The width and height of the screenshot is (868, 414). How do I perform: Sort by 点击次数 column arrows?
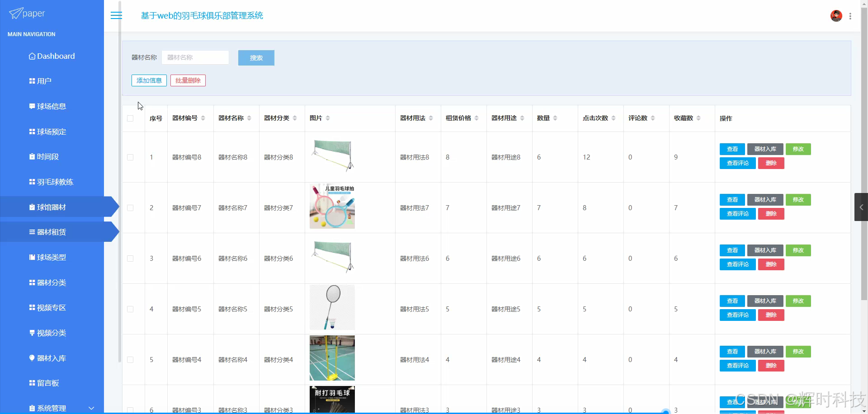tap(613, 118)
